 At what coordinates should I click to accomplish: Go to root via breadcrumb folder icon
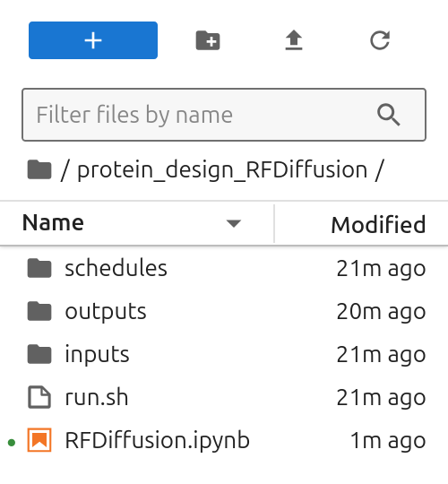point(39,169)
